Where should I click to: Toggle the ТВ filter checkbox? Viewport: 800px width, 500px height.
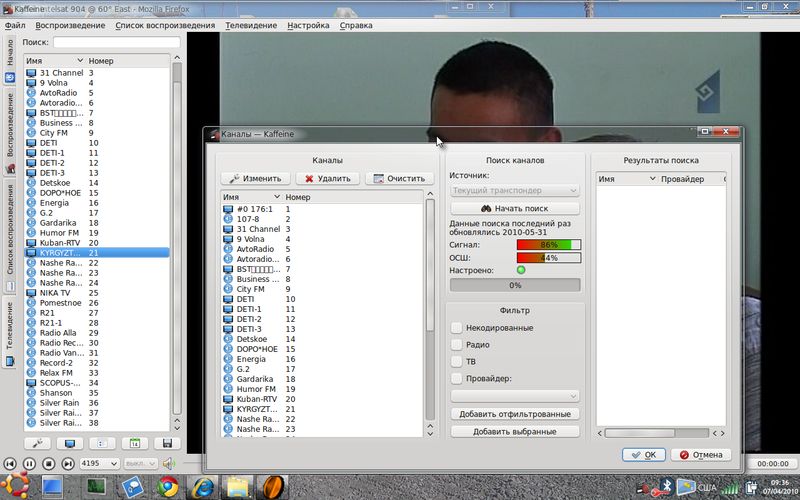coord(456,361)
